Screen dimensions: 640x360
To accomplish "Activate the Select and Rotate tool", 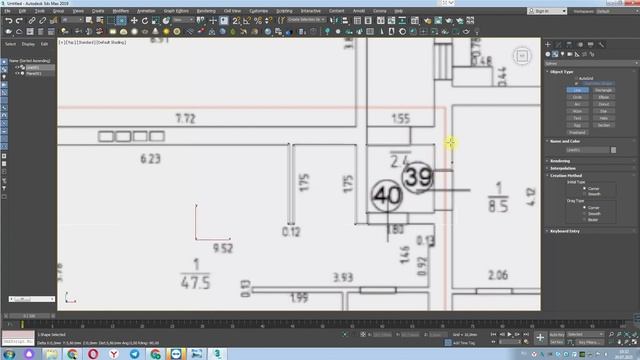I will (145, 20).
